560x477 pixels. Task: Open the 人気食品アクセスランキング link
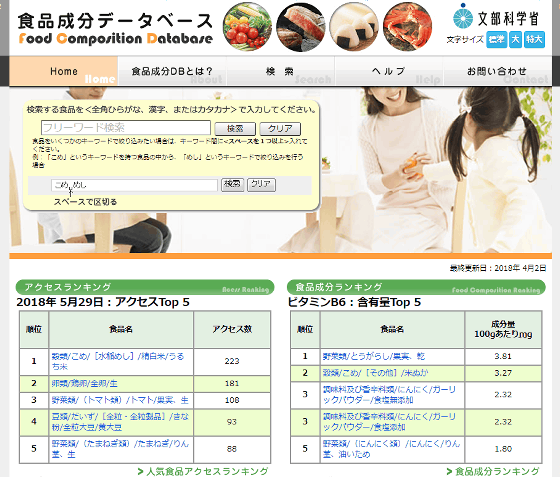[x=203, y=472]
